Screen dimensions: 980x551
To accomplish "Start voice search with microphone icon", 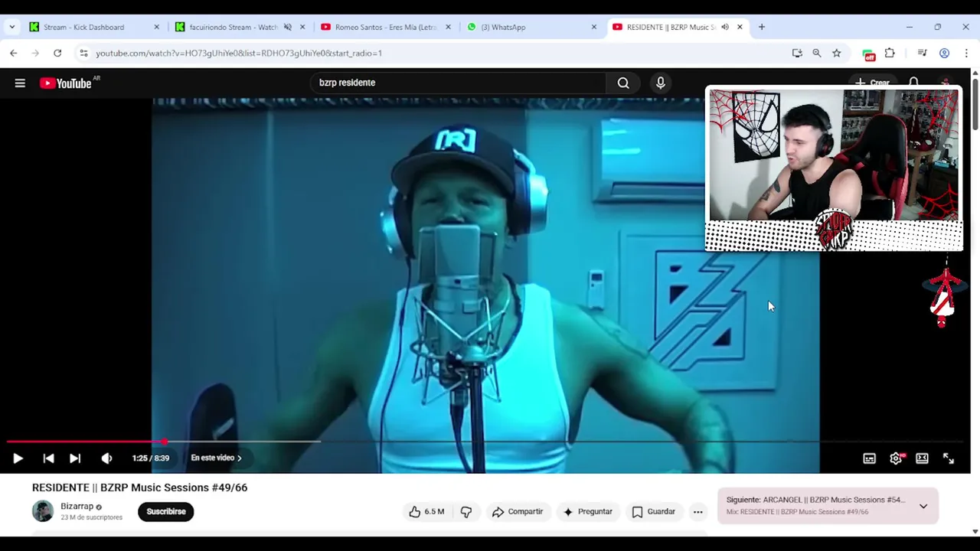I will 661,83.
